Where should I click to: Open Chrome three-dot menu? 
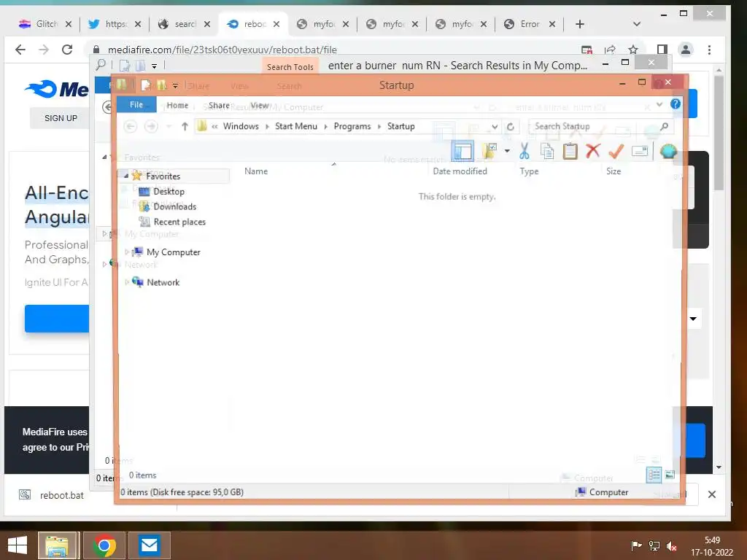tap(709, 50)
